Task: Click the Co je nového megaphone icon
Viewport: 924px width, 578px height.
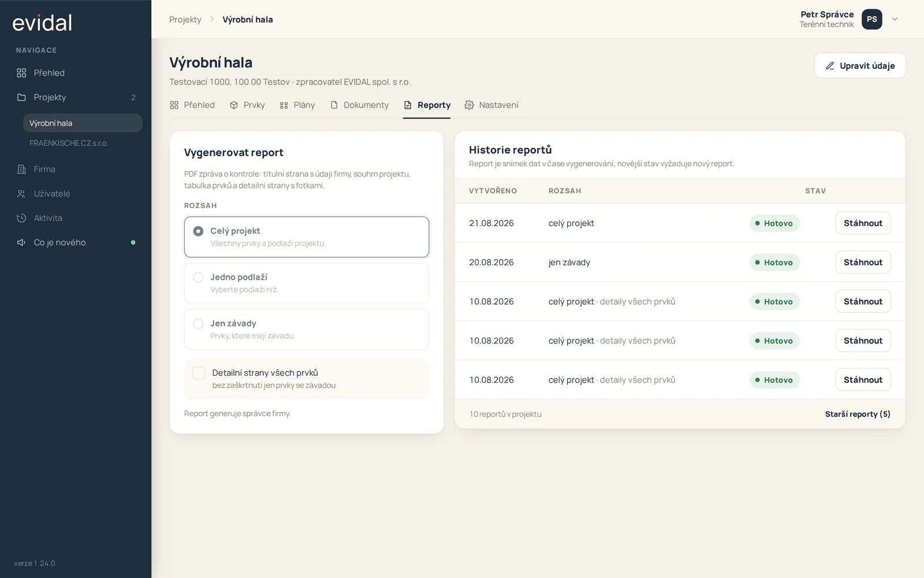Action: point(21,242)
